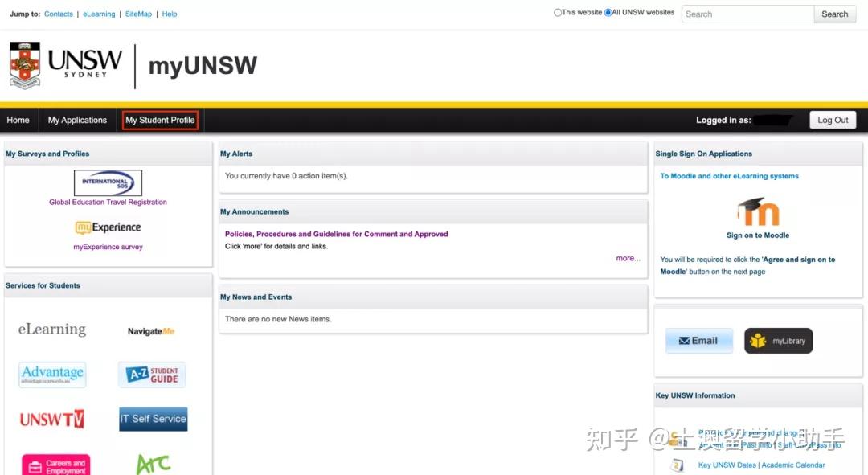The image size is (868, 475).
Task: Click the green Arc logo
Action: pyautogui.click(x=152, y=462)
